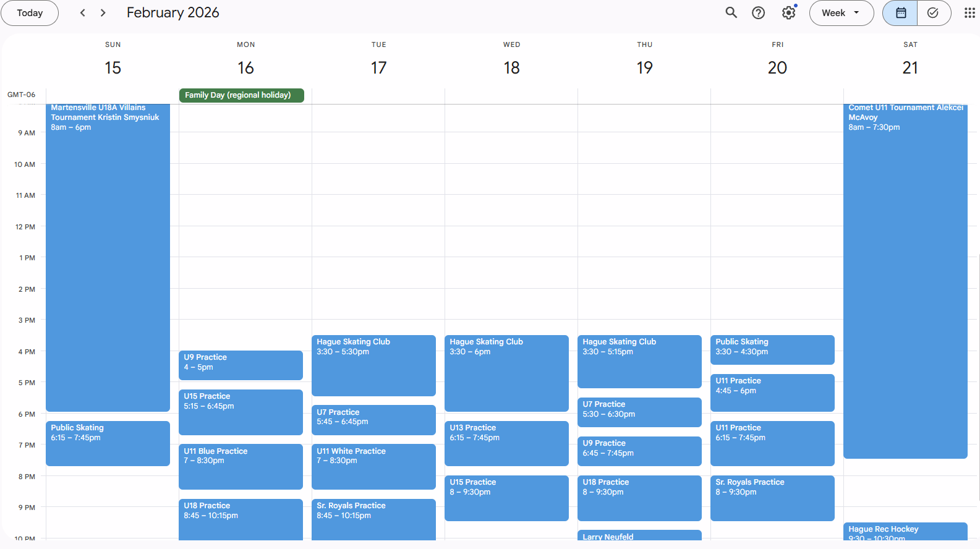Go to previous week arrow
The image size is (980, 549).
pos(83,13)
